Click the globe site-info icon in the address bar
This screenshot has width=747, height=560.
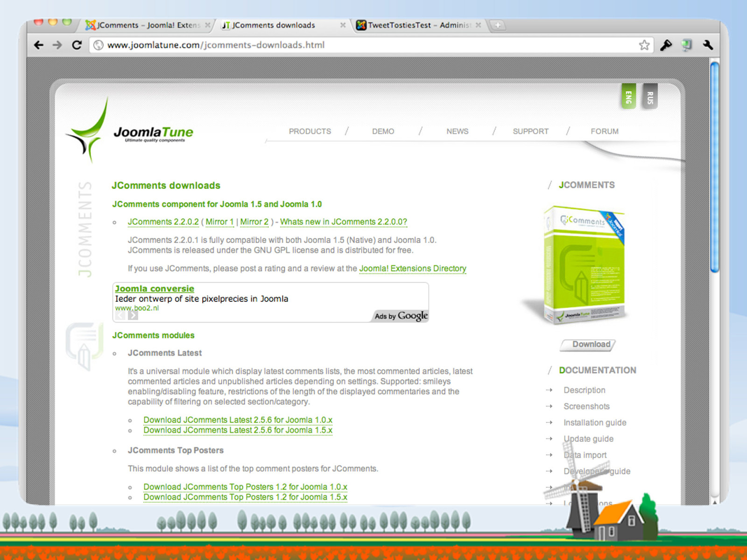tap(99, 45)
